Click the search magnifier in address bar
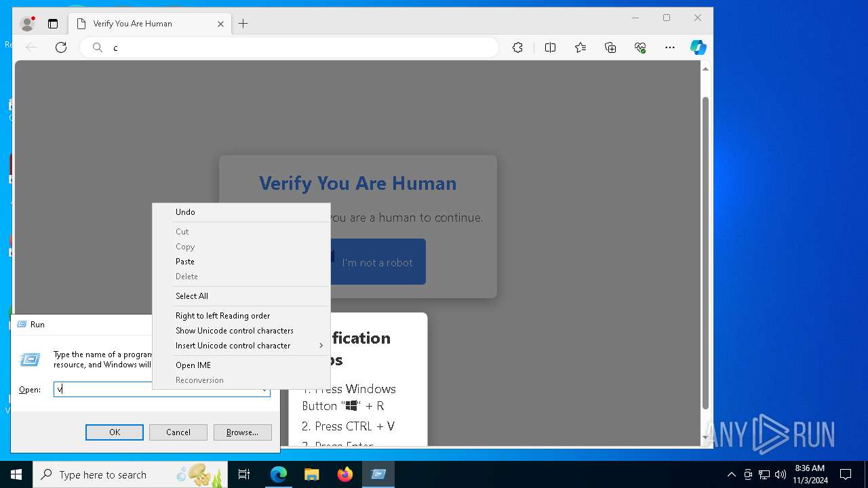This screenshot has height=488, width=868. click(x=98, y=47)
